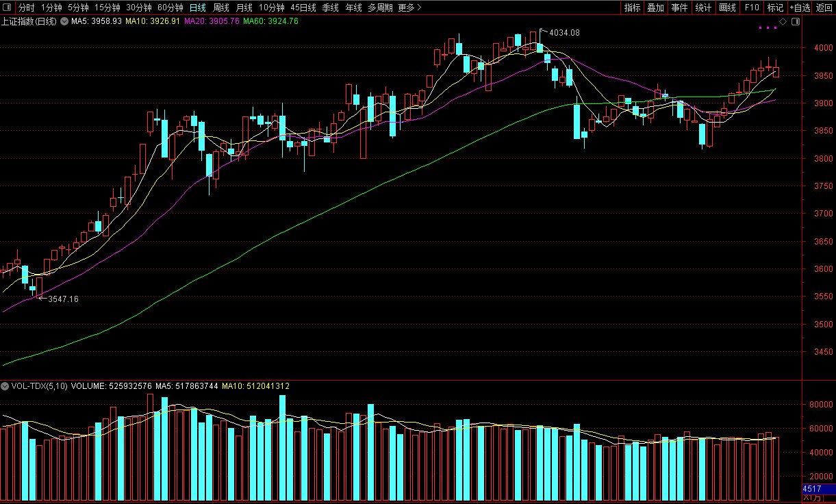Expand the VOL-TDX indicator dropdown arrow

[x=6, y=386]
